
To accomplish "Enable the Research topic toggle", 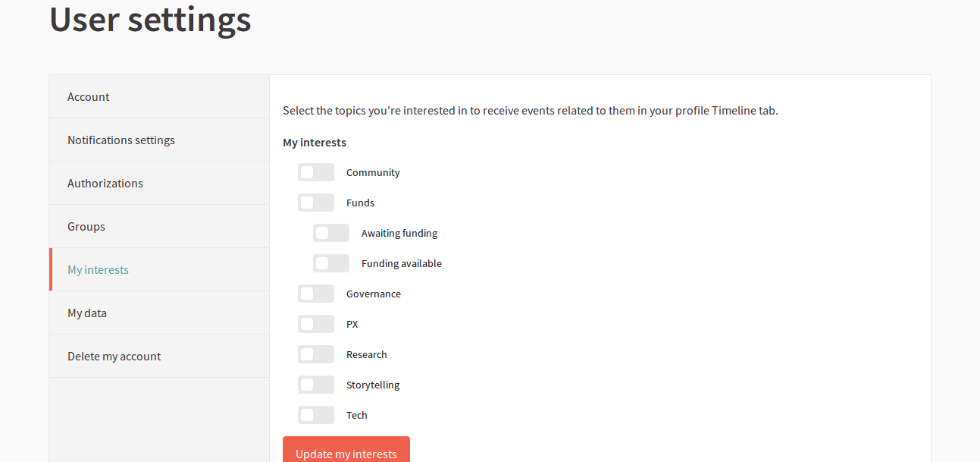I will click(x=315, y=354).
